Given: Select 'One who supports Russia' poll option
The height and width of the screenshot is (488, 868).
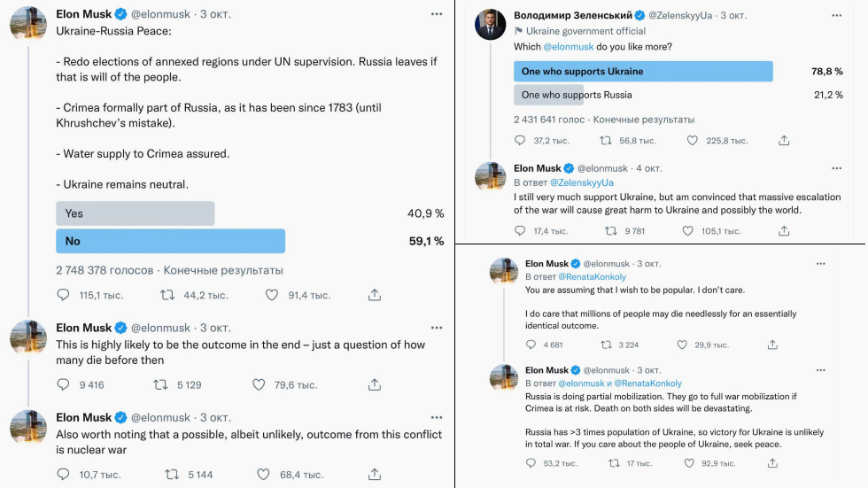Looking at the screenshot, I should click(577, 95).
